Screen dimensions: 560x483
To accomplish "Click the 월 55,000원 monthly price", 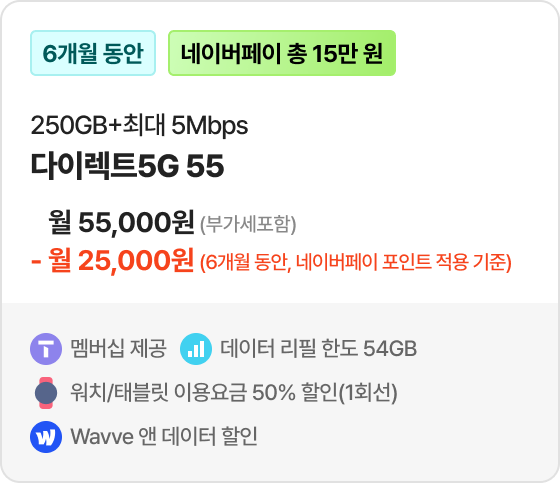I will (x=121, y=223).
